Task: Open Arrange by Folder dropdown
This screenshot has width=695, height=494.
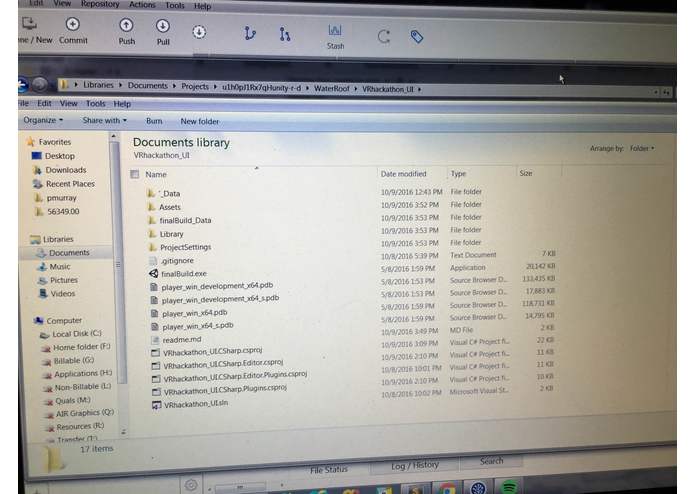Action: click(642, 148)
